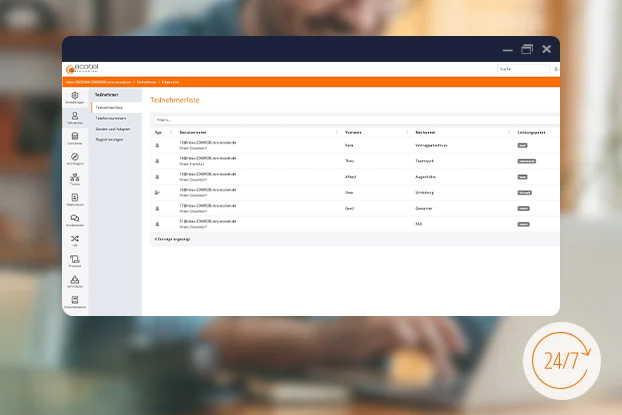Open the Registrierungen submenu item
This screenshot has height=415, width=622.
pos(110,141)
